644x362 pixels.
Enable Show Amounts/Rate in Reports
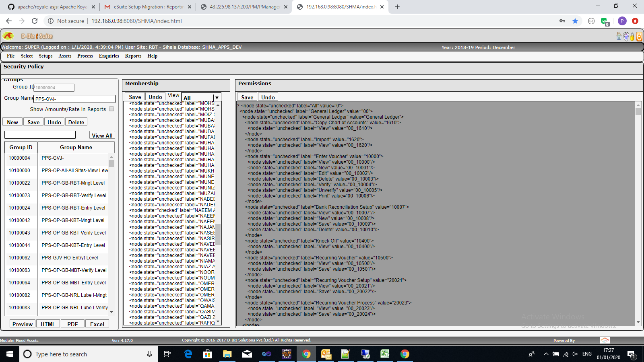tap(111, 109)
